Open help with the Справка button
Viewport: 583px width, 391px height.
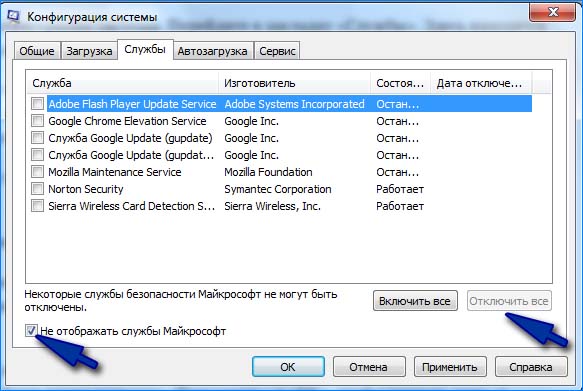point(531,367)
